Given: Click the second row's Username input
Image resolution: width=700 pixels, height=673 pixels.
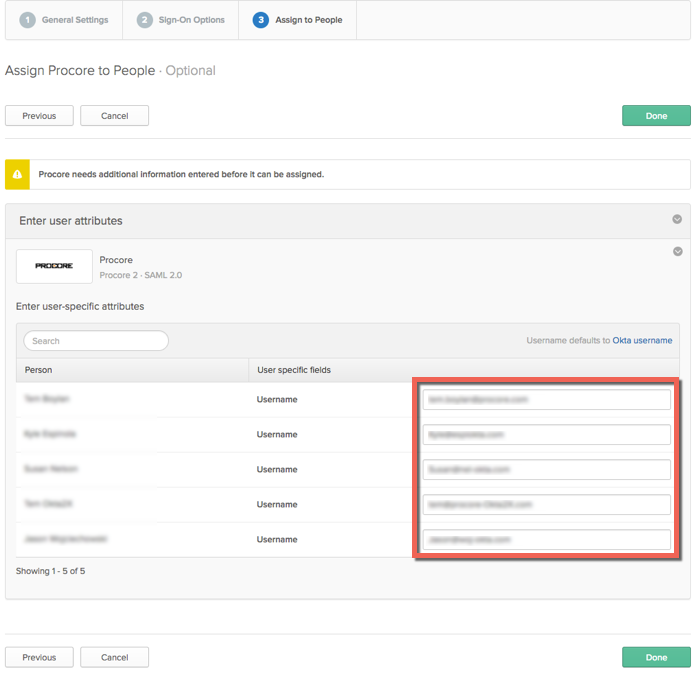Looking at the screenshot, I should click(x=546, y=434).
